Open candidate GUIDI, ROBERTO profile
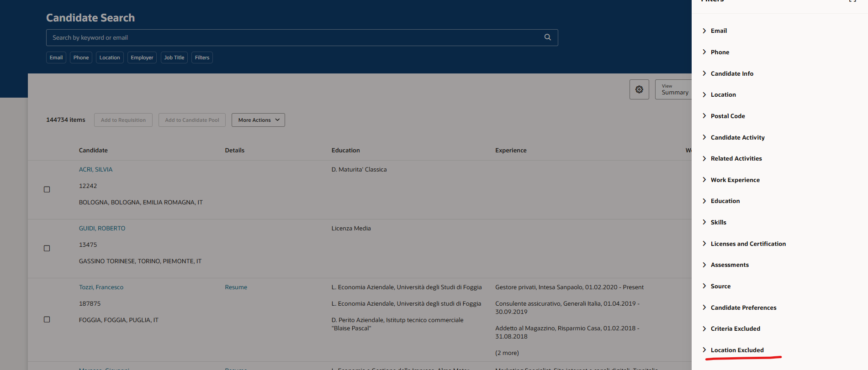 click(102, 228)
